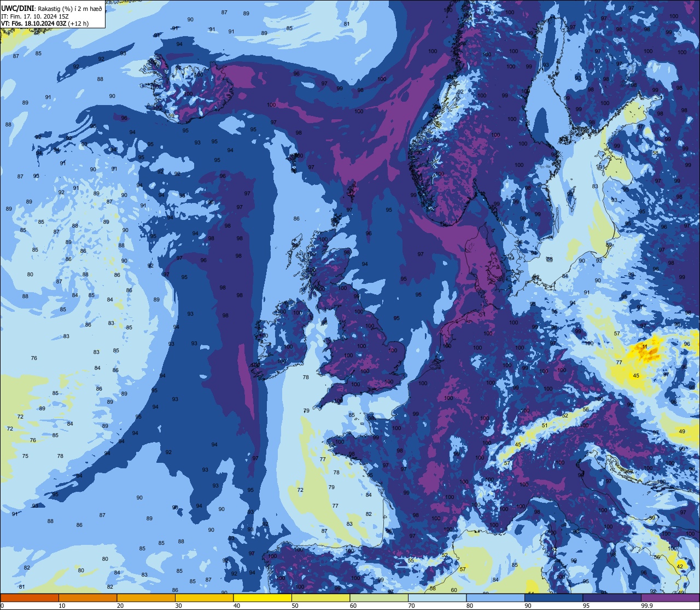Click the legend tick label '99.9'

tap(647, 606)
